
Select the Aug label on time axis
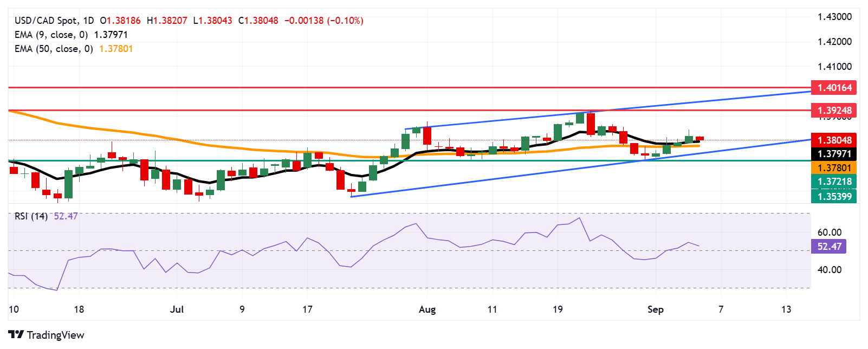427,309
